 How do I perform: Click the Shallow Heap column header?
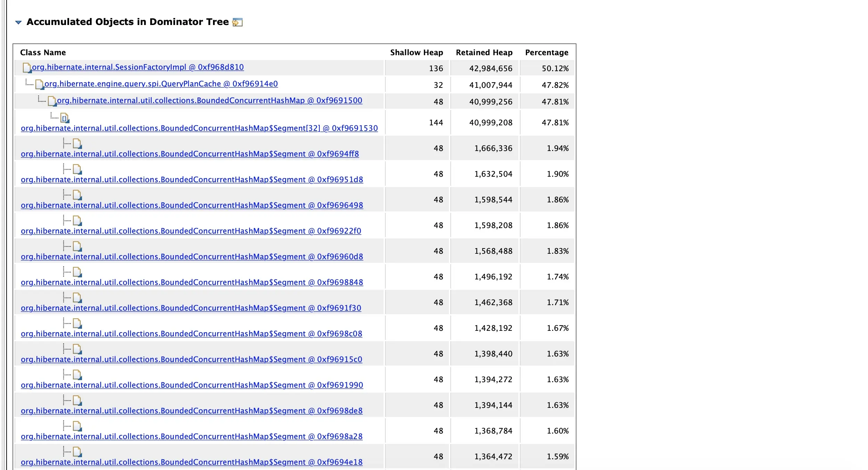click(x=416, y=52)
